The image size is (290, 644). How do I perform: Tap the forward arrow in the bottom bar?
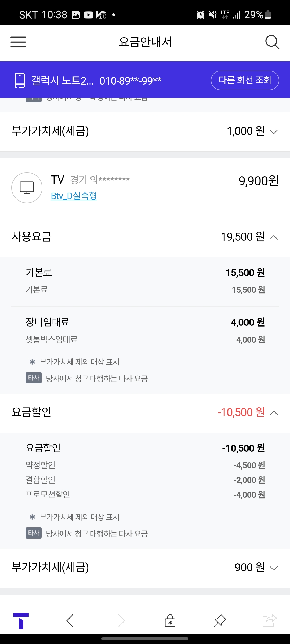tap(121, 621)
